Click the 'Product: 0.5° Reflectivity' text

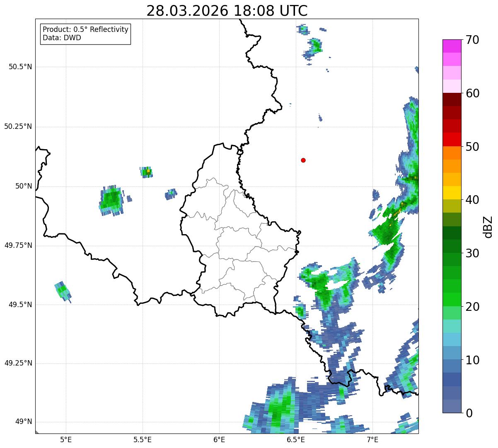85,30
